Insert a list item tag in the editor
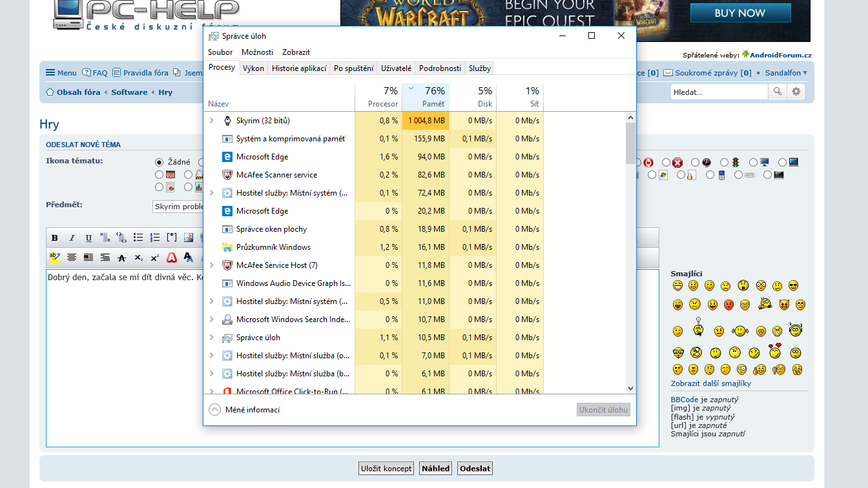The width and height of the screenshot is (868, 488). click(172, 238)
